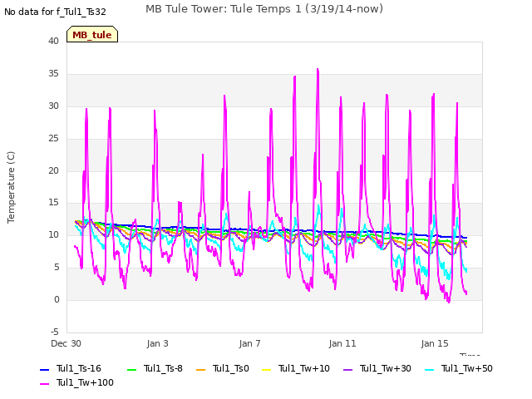Click the highest magenta peak near 36 degrees
The height and width of the screenshot is (399, 532).
318,69
